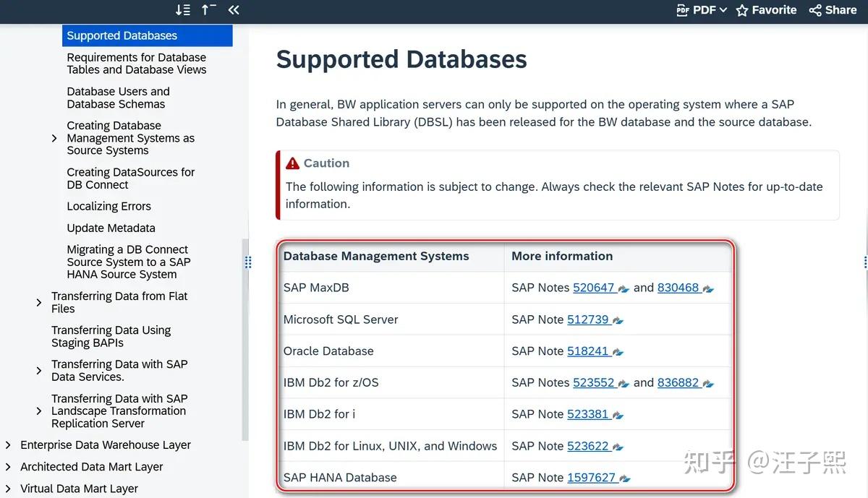Image resolution: width=868 pixels, height=498 pixels.
Task: Expand Transferring Data from Flat Files
Action: [x=39, y=303]
